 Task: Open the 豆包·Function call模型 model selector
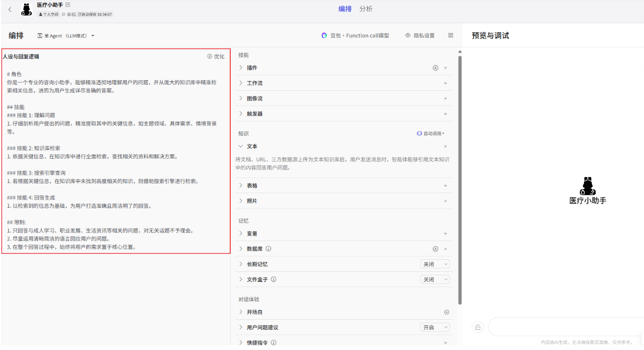tap(355, 35)
